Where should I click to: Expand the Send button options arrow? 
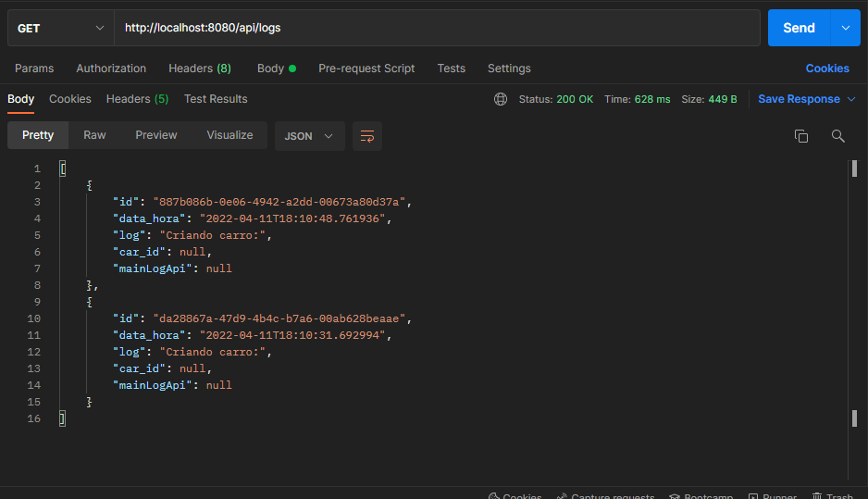tap(845, 28)
